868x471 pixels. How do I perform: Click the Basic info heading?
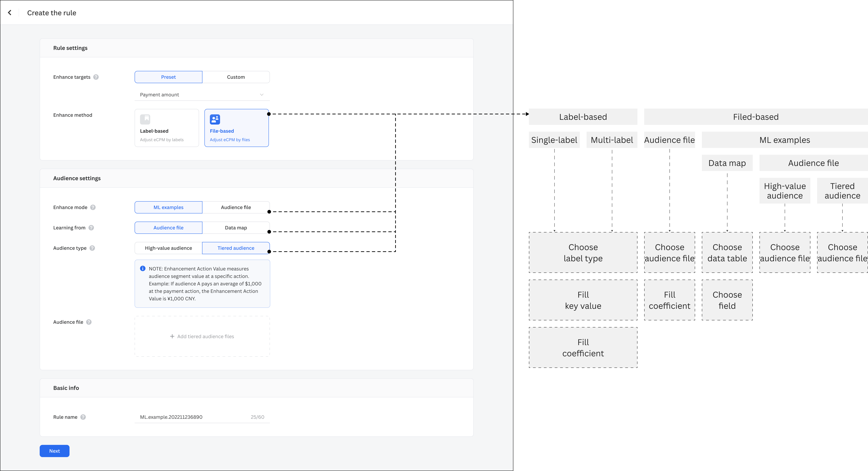point(66,388)
